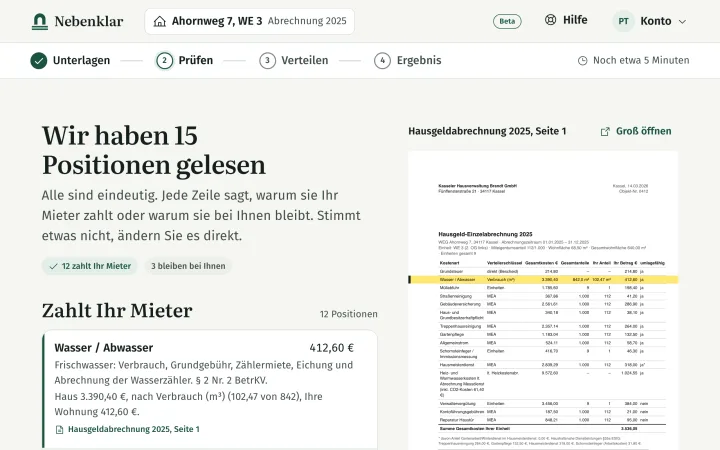The width and height of the screenshot is (720, 450).
Task: Click the Hilfe lifebuoy icon
Action: (x=550, y=20)
